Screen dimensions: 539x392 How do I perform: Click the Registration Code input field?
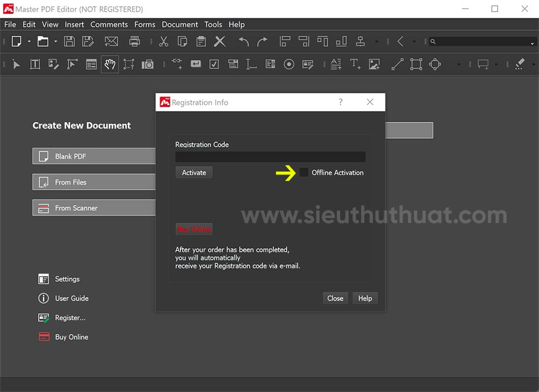[270, 157]
